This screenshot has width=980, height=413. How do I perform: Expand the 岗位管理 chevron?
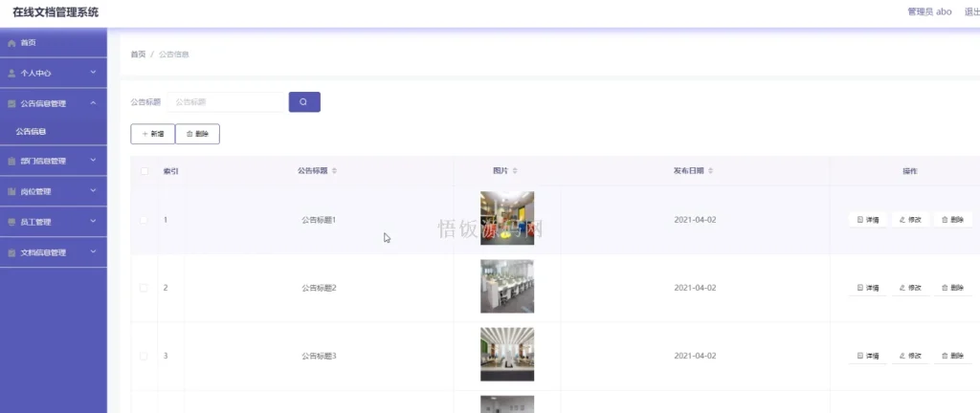[x=93, y=191]
